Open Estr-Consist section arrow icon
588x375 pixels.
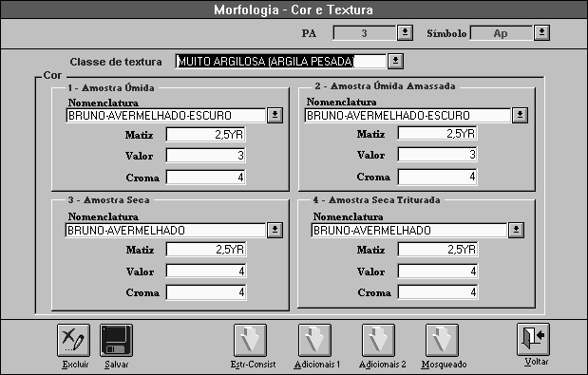pyautogui.click(x=250, y=340)
